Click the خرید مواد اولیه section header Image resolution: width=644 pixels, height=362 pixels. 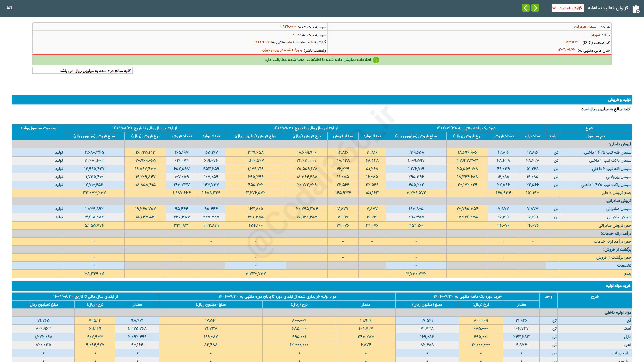[x=618, y=286]
